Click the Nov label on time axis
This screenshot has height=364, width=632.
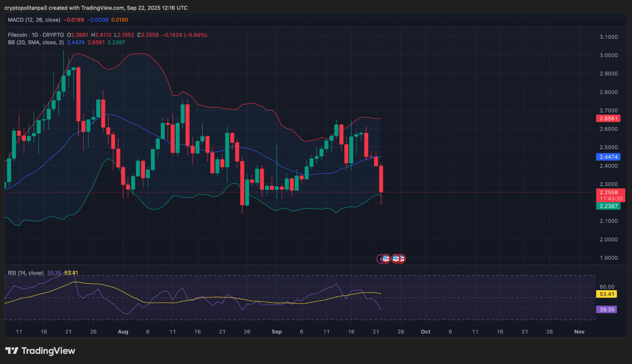(x=579, y=331)
